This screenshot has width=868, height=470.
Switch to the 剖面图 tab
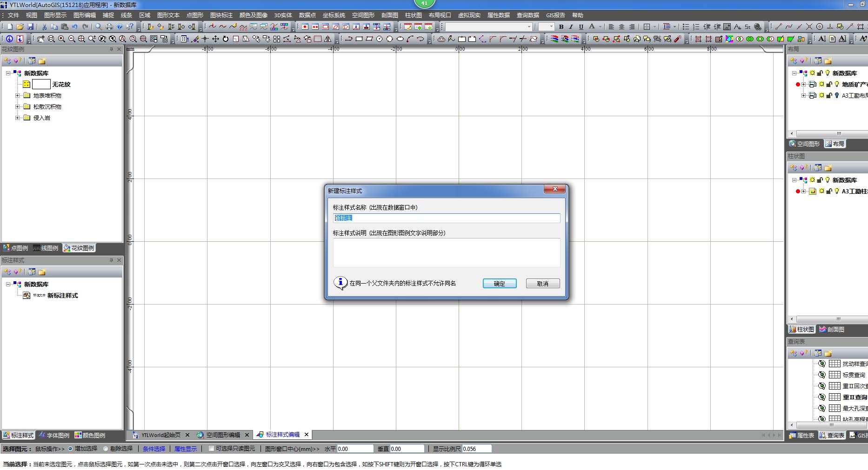832,329
